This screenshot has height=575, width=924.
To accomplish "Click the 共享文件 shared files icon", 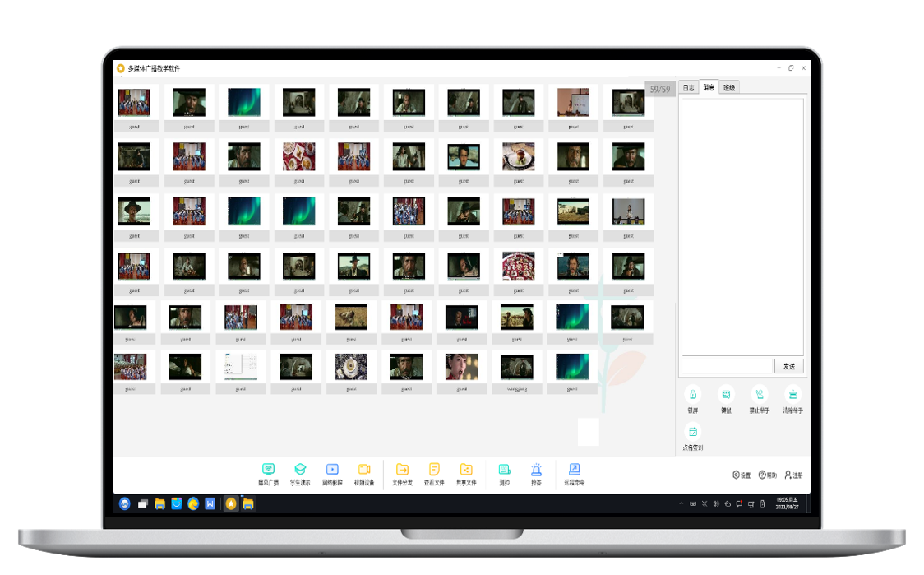I will [x=466, y=471].
